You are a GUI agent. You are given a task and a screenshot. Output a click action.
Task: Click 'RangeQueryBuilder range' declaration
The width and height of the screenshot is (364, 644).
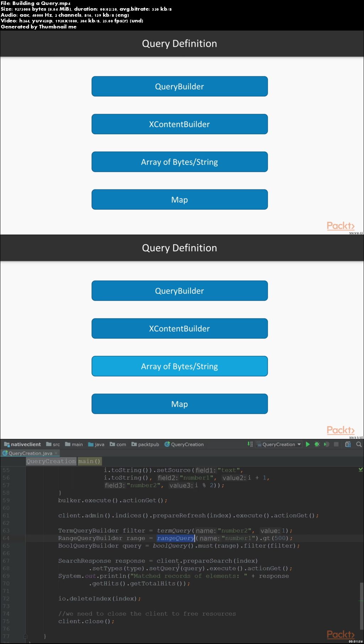point(102,538)
